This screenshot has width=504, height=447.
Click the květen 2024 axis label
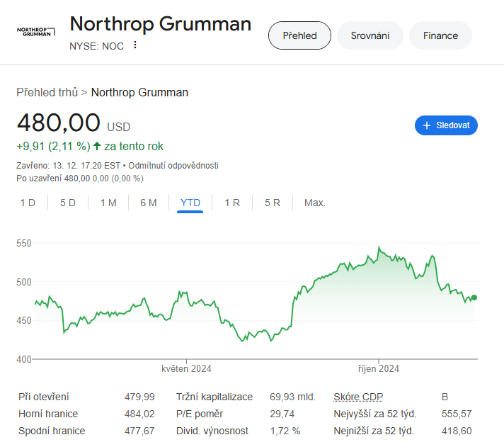pyautogui.click(x=186, y=368)
